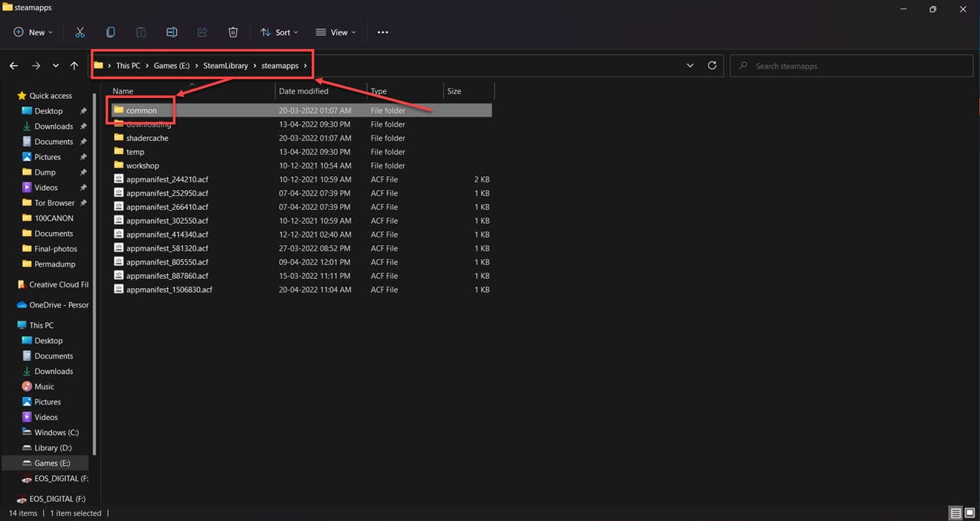This screenshot has width=980, height=521.
Task: Click the Copy icon in the toolbar
Action: click(110, 32)
